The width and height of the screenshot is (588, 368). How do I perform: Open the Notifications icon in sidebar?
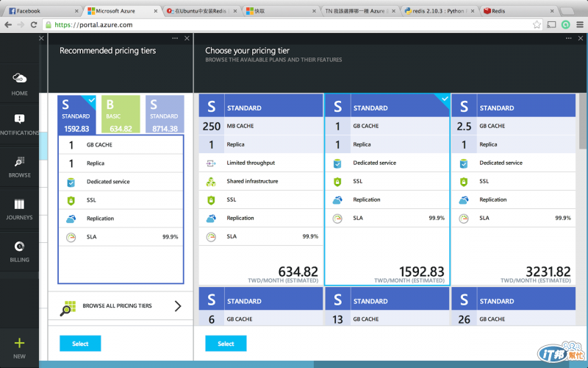(20, 119)
